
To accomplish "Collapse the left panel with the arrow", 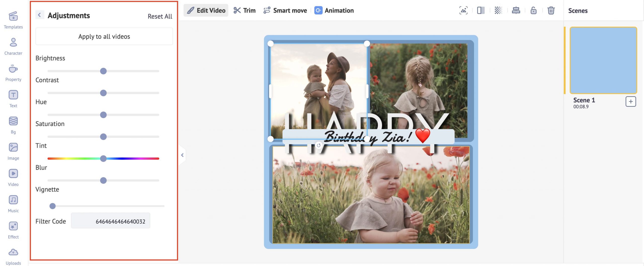I will point(182,155).
